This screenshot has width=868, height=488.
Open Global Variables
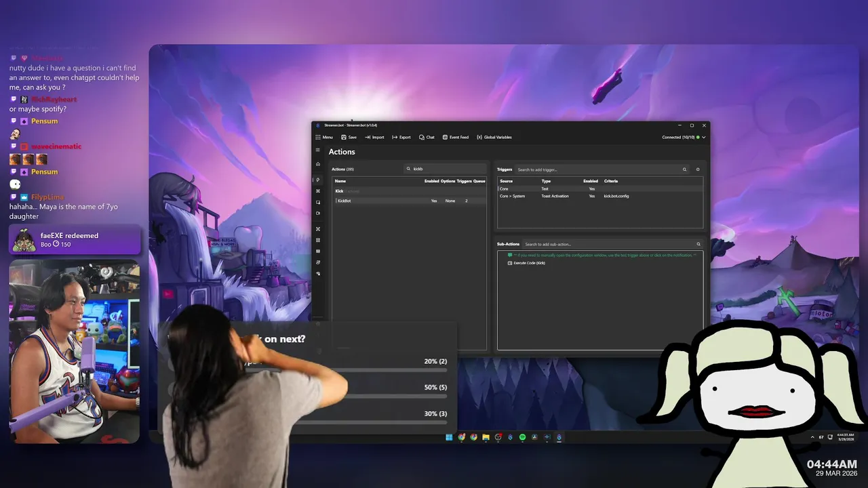pyautogui.click(x=494, y=137)
